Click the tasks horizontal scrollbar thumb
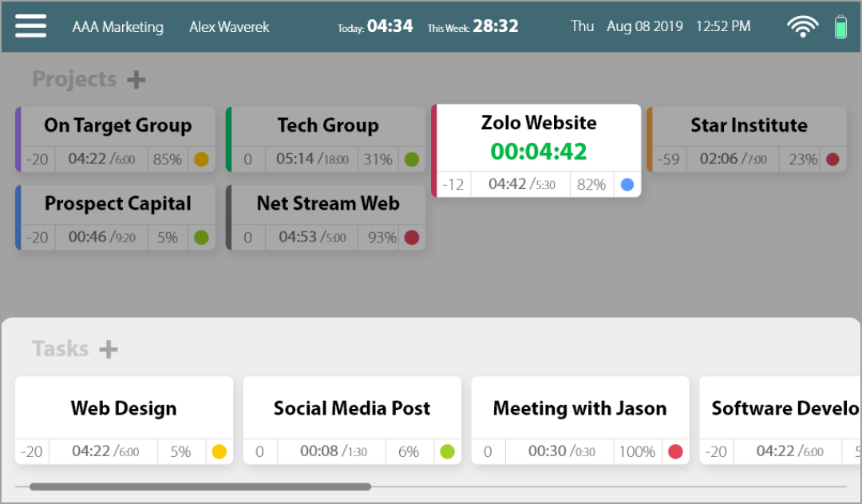The height and width of the screenshot is (504, 862). (x=200, y=486)
